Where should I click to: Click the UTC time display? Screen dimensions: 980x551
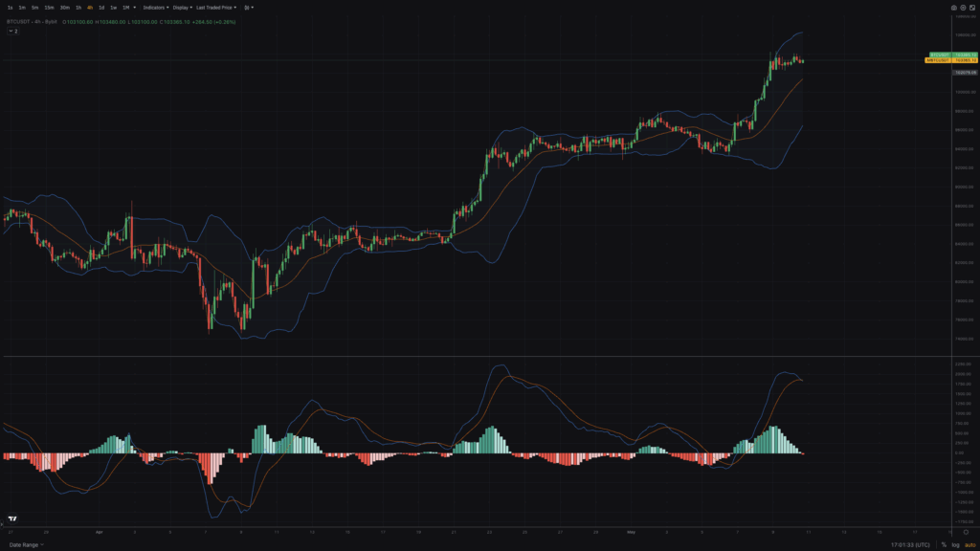pyautogui.click(x=907, y=544)
